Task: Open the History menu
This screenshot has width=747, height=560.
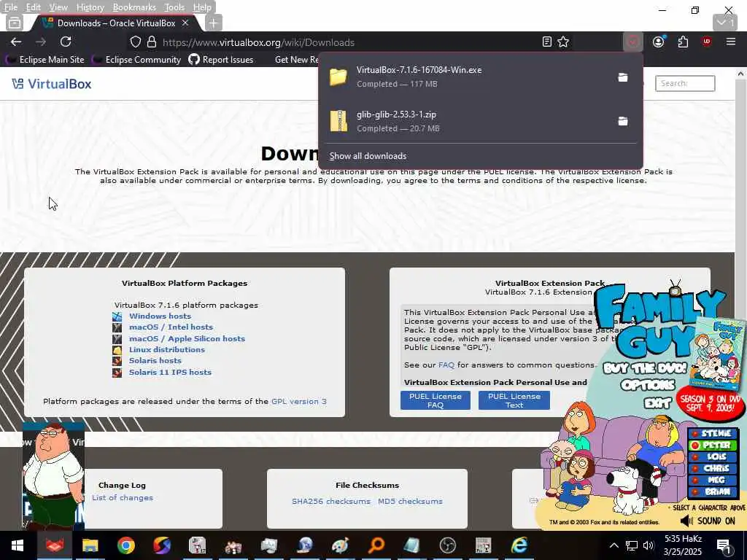Action: click(90, 7)
